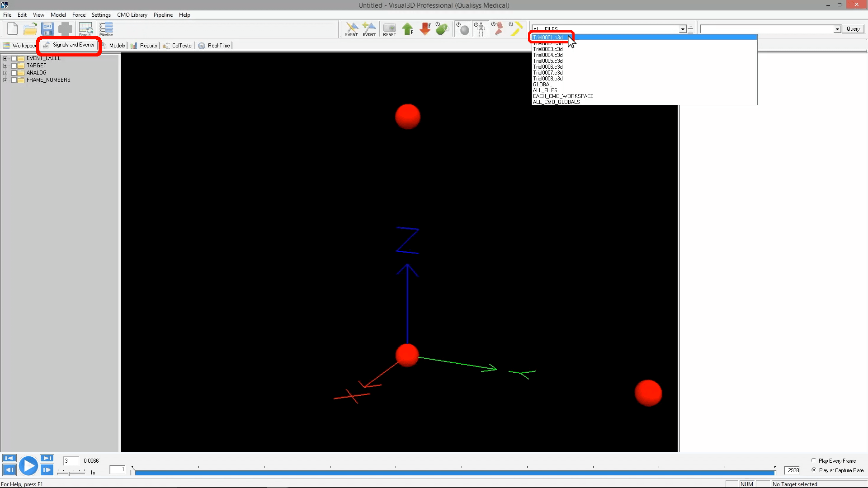
Task: Click the top red marker sphere in viewer
Action: [408, 117]
